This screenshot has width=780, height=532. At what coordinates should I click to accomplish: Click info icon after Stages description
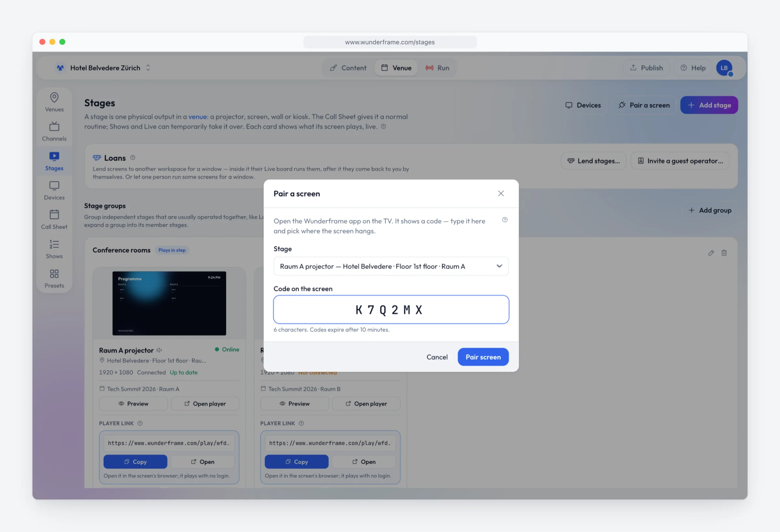coord(383,126)
